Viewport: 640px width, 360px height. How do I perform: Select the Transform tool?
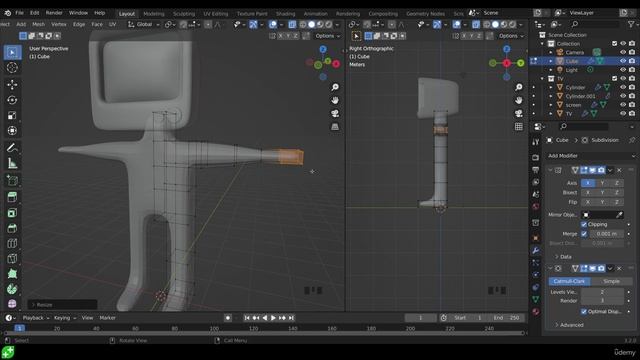click(12, 131)
